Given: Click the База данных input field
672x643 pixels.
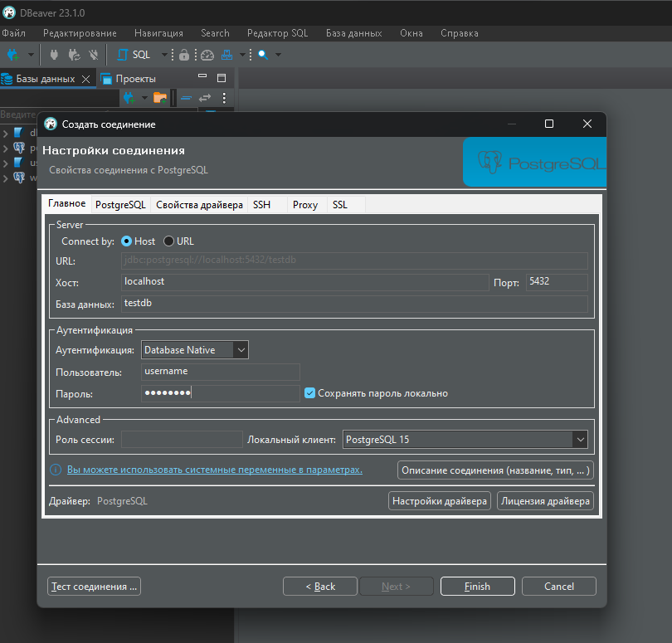Looking at the screenshot, I should (x=354, y=304).
